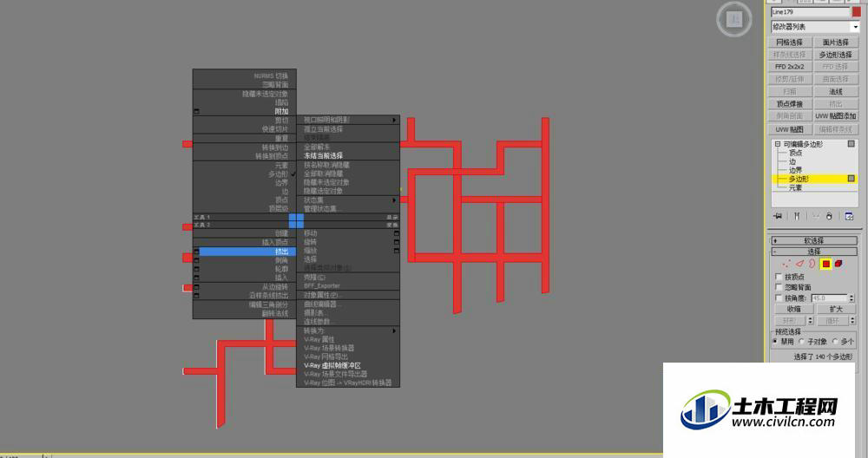This screenshot has height=458, width=868.
Task: Adjust 循环 loop spinner arrows
Action: (x=852, y=320)
